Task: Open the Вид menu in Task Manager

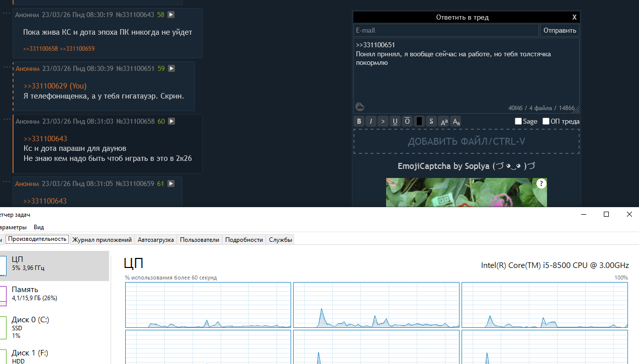Action: pyautogui.click(x=39, y=227)
